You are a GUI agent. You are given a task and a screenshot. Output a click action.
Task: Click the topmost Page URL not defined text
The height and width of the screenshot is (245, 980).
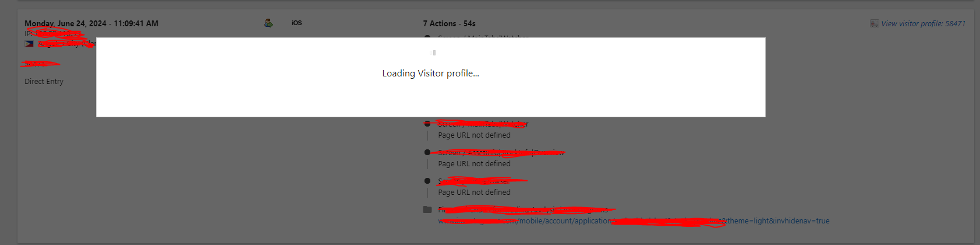474,135
